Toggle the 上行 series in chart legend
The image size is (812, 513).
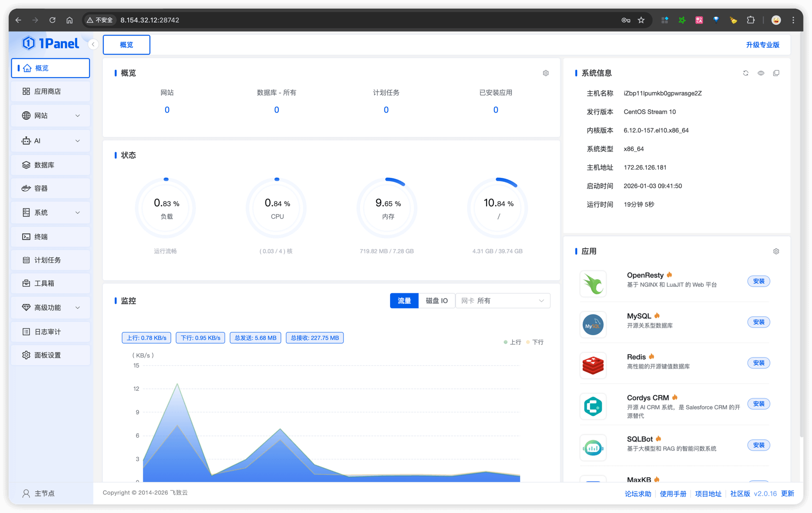[x=512, y=342]
